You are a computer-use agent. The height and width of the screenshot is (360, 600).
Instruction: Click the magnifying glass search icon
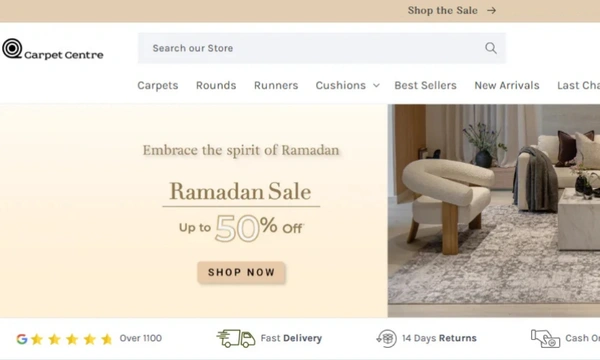click(x=491, y=48)
